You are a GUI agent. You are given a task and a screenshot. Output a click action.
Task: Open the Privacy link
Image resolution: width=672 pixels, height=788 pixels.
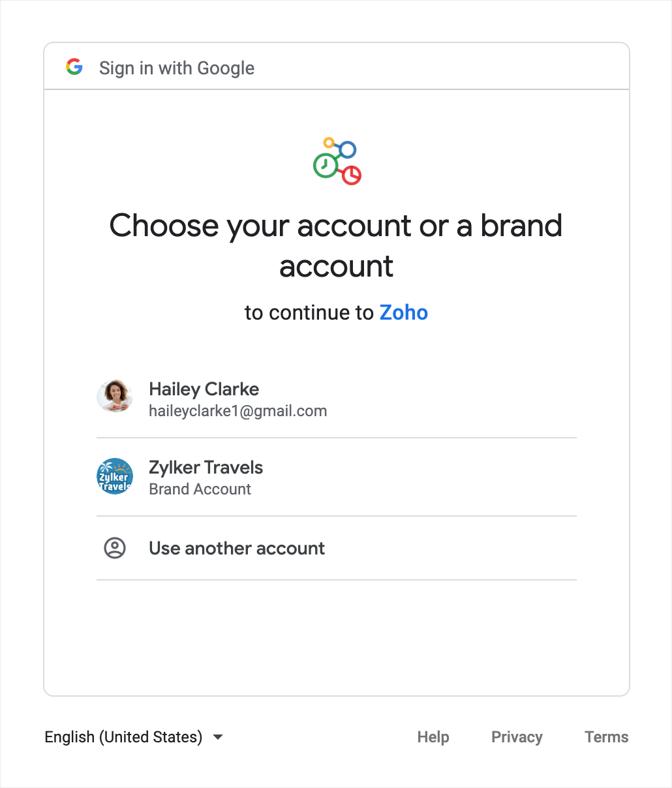point(517,737)
